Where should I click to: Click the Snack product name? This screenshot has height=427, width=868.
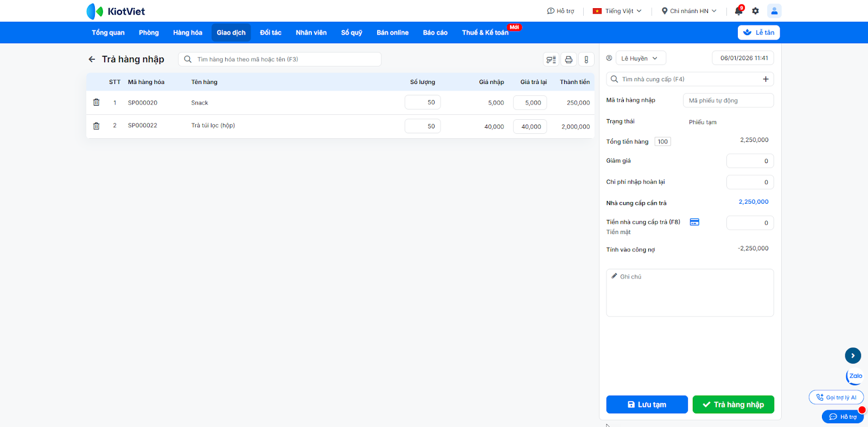200,103
